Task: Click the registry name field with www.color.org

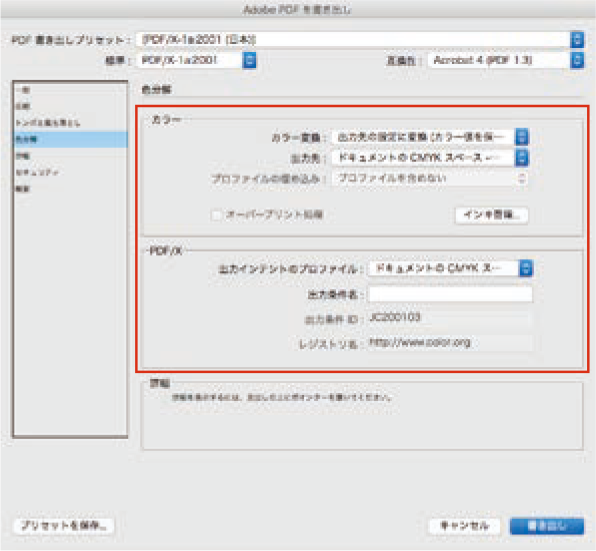Action: click(450, 343)
